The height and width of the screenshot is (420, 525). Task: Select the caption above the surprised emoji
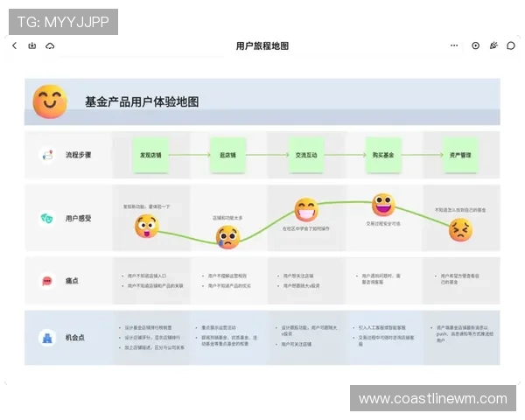146,206
